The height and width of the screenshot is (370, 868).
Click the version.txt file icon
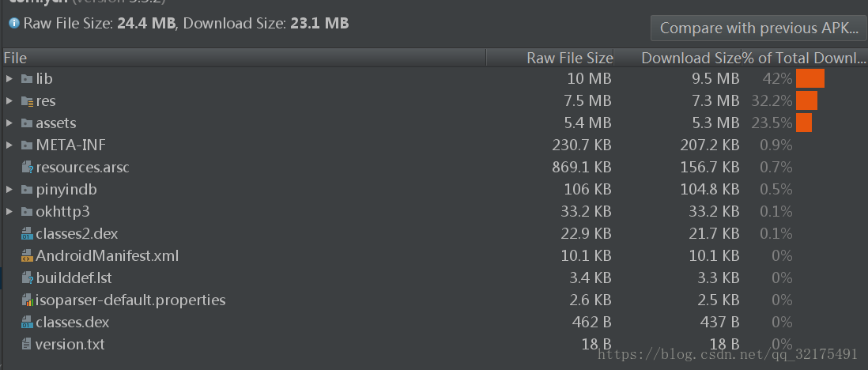point(26,345)
